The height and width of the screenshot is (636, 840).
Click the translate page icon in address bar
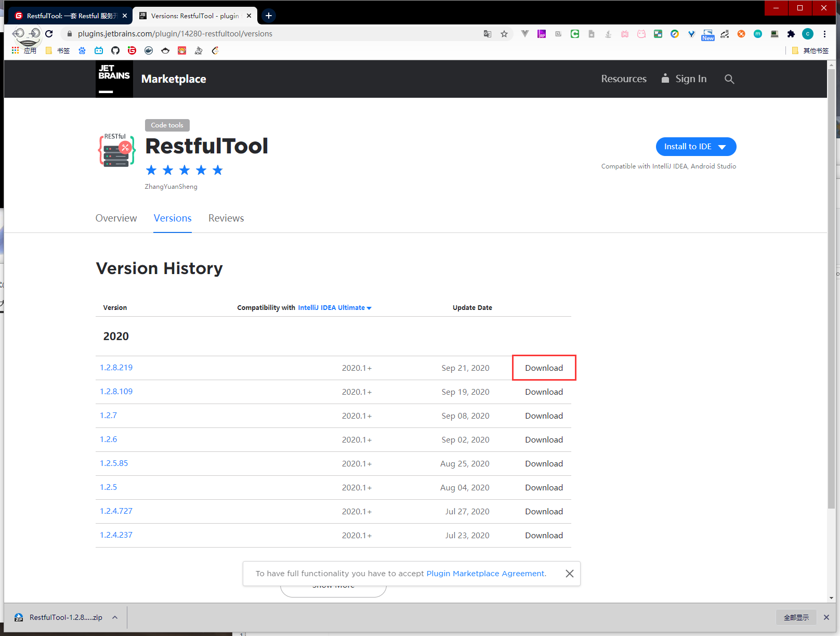coord(487,34)
